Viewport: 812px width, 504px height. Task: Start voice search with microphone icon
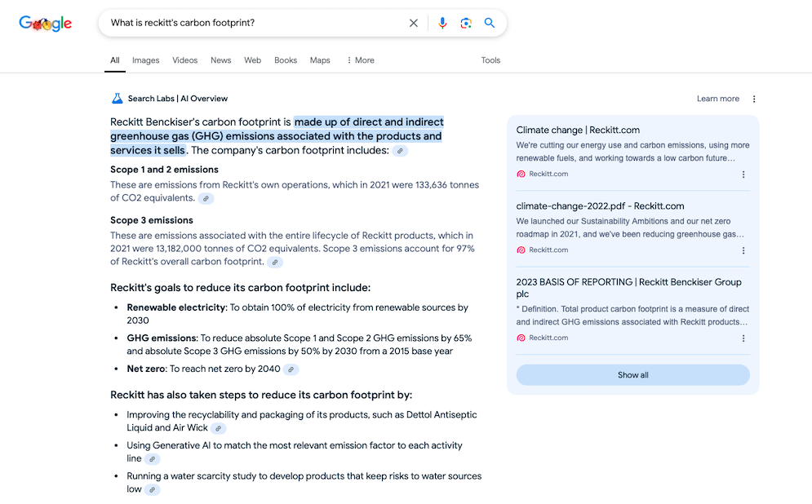(442, 23)
